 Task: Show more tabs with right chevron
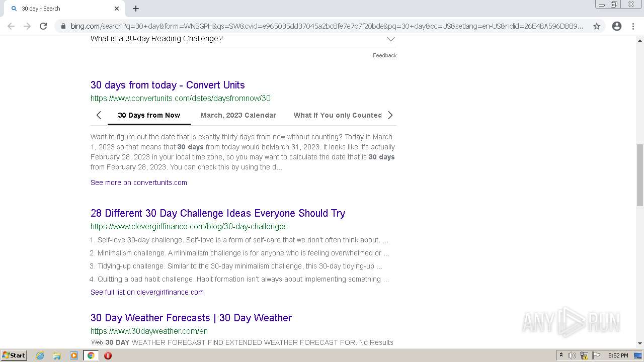tap(390, 115)
